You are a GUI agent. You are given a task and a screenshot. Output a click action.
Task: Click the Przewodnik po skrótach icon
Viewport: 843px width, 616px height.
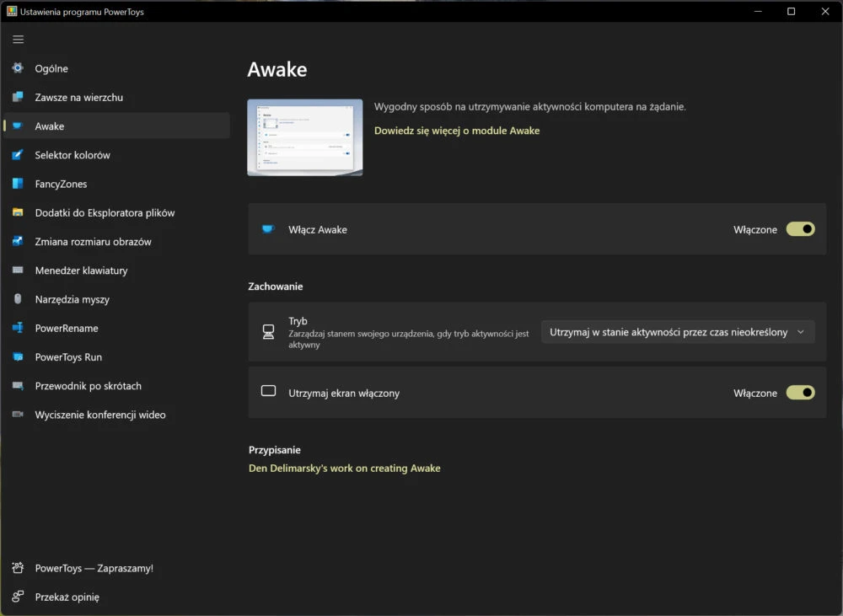tap(18, 385)
